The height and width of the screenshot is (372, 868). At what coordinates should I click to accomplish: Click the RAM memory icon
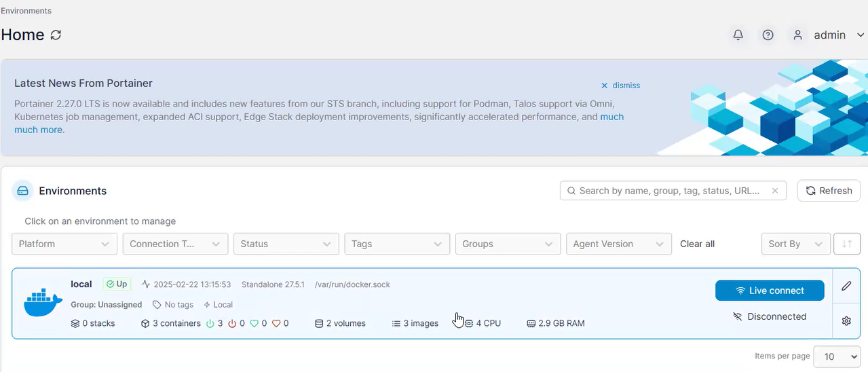[x=531, y=323]
